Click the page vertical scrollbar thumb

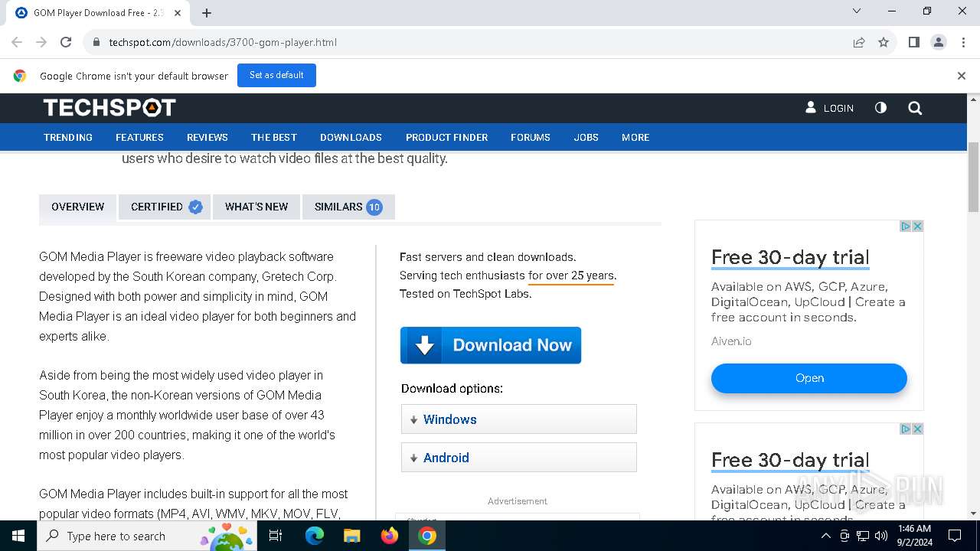(974, 177)
